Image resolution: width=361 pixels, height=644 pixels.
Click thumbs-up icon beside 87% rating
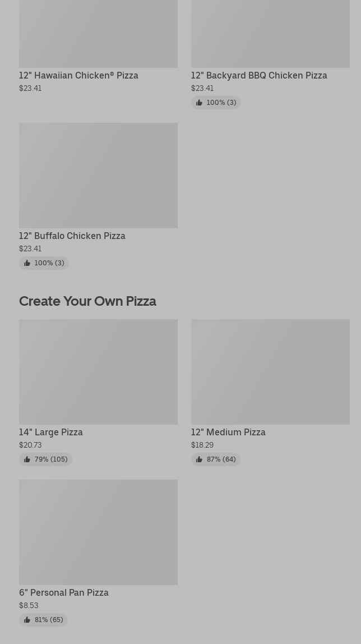click(199, 459)
